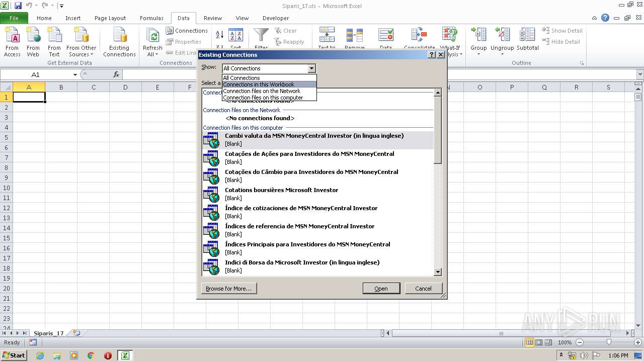Switch to the Page Layout tab
Image resolution: width=644 pixels, height=362 pixels.
(110, 18)
